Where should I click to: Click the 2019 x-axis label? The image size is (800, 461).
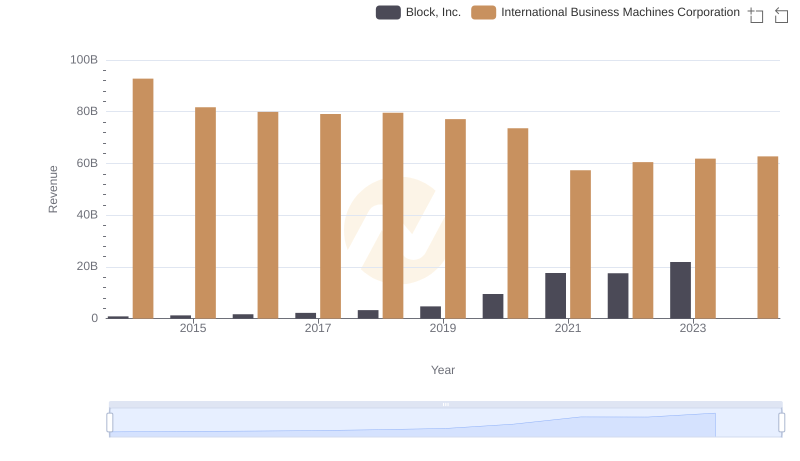[443, 328]
